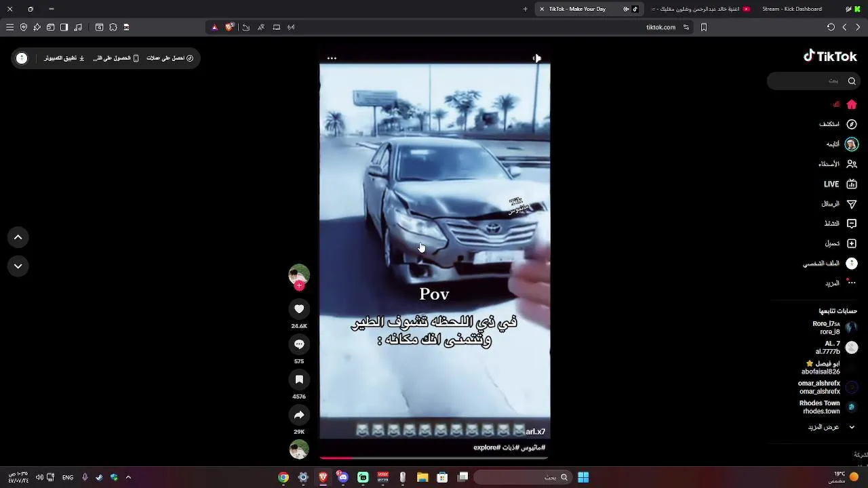The image size is (868, 488).
Task: Open Activity (النشاط) notifications
Action: pyautogui.click(x=840, y=224)
